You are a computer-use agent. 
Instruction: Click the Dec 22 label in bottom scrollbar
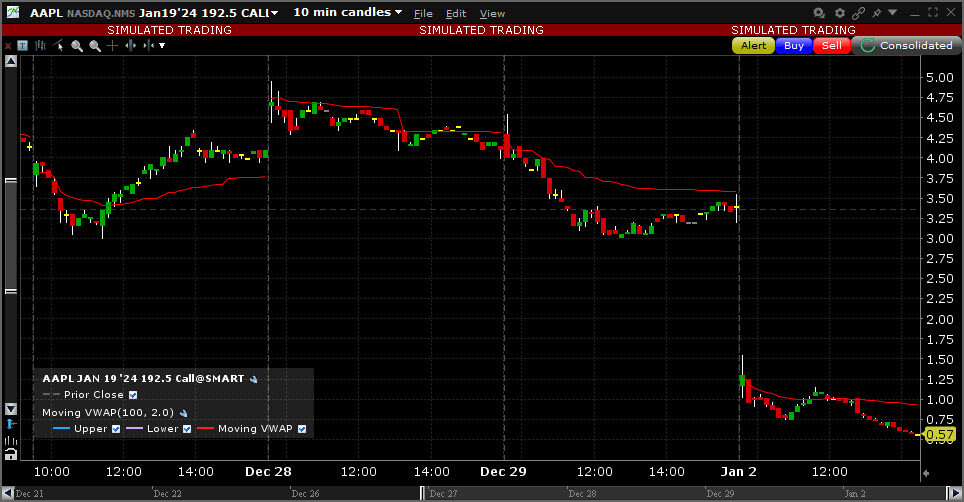click(x=167, y=494)
